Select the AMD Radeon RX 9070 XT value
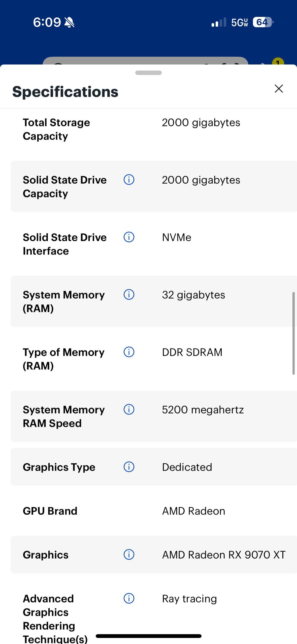297x644 pixels. [x=224, y=555]
